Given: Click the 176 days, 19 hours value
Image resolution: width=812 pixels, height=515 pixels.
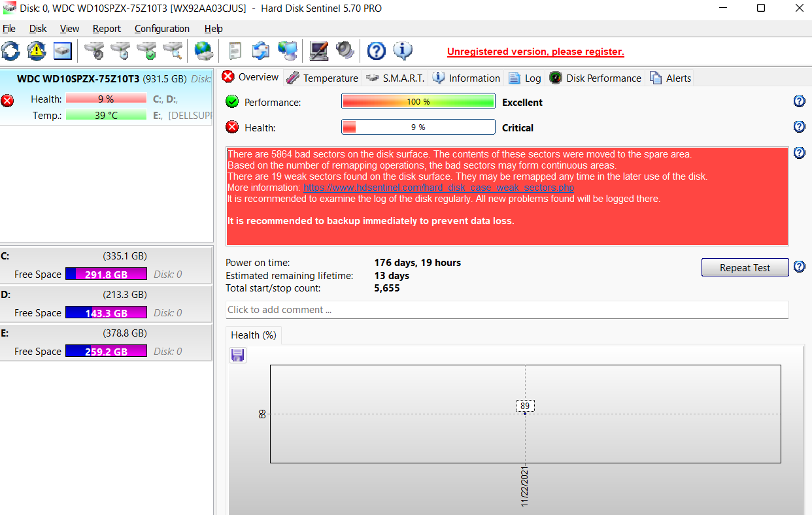Looking at the screenshot, I should point(418,263).
